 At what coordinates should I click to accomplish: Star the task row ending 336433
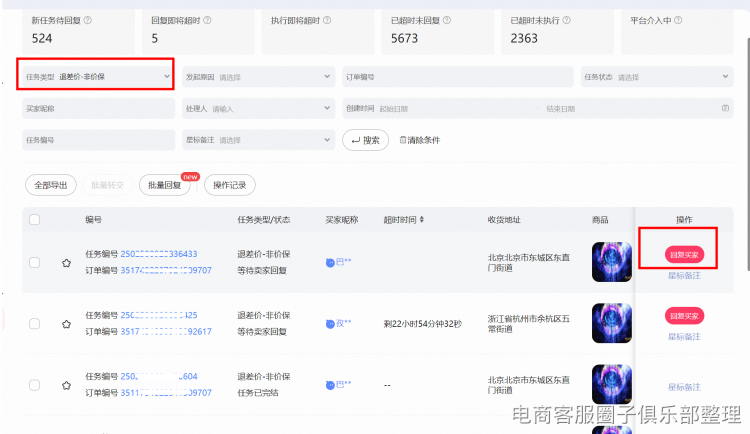tap(66, 263)
